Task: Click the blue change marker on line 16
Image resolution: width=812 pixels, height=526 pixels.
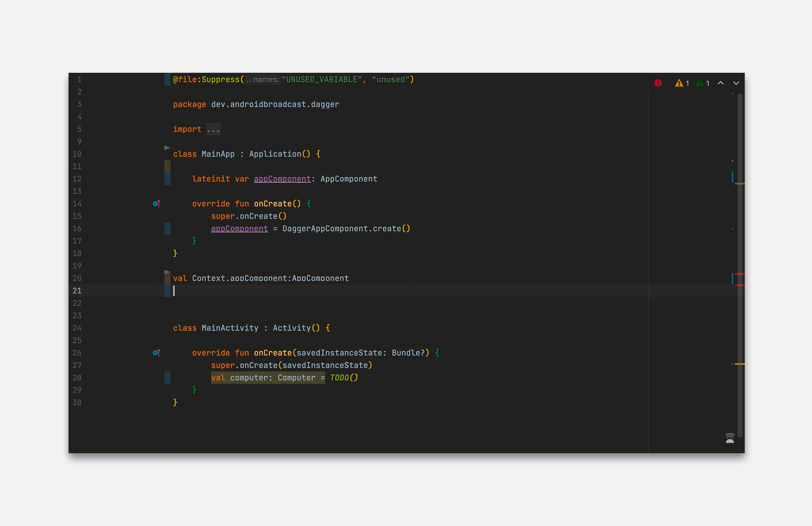Action: click(167, 229)
